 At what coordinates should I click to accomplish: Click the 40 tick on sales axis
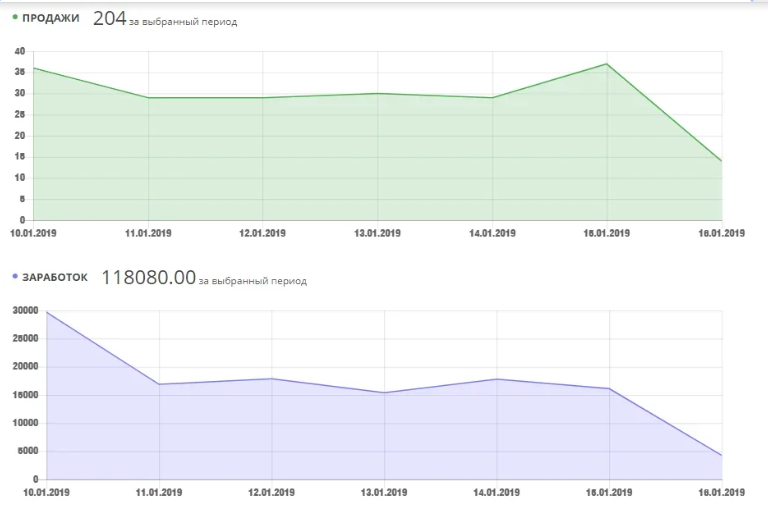(x=20, y=51)
